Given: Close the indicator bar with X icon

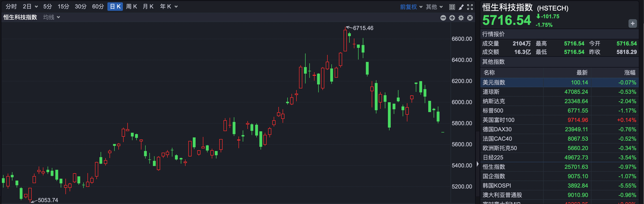Looking at the screenshot, I should tap(470, 18).
